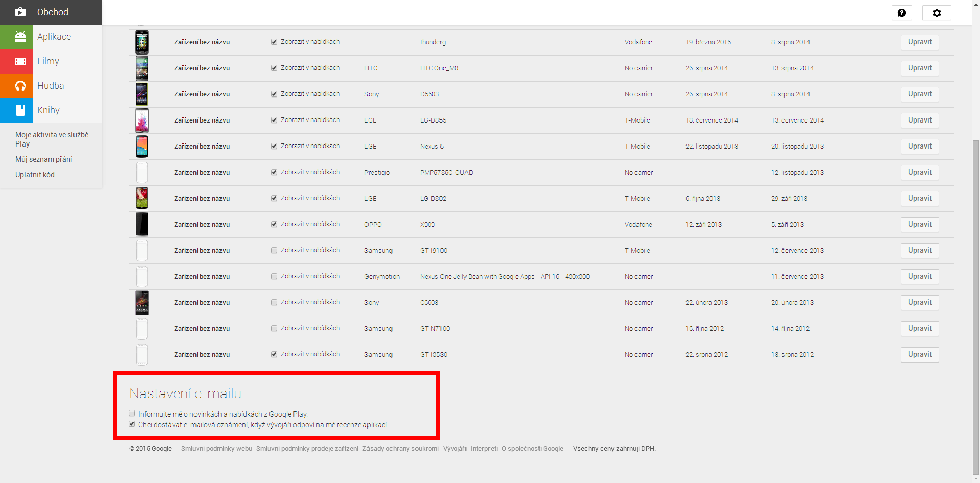Open the settings gear icon
980x483 pixels.
(x=937, y=13)
